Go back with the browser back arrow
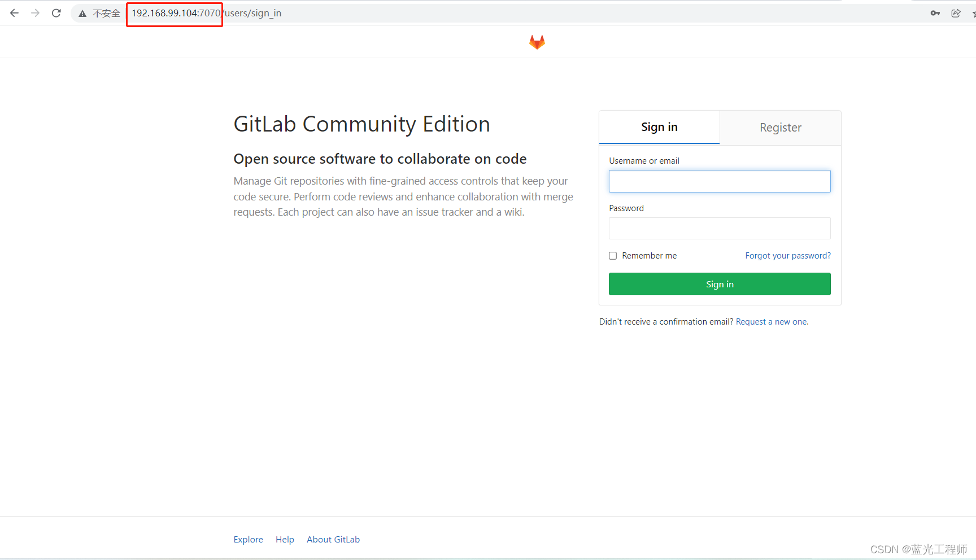 coord(15,13)
